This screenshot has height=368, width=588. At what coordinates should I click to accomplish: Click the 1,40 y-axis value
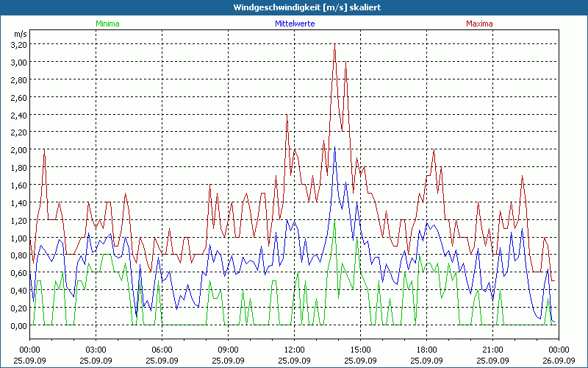[x=19, y=203]
